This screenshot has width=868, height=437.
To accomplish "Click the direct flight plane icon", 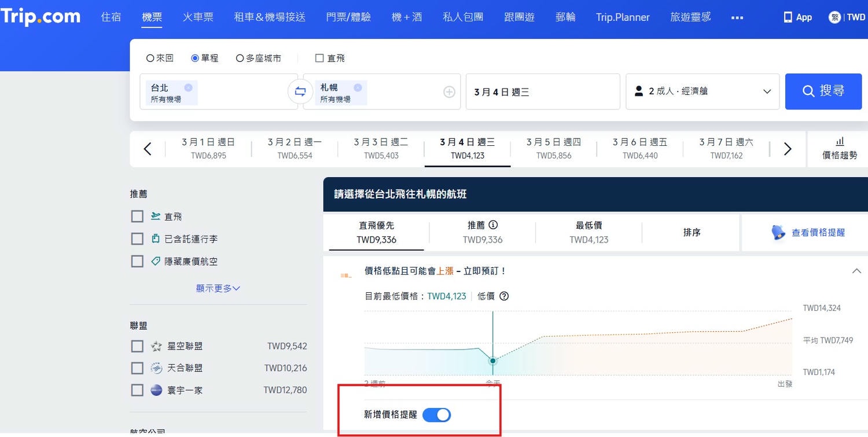I will pyautogui.click(x=155, y=216).
